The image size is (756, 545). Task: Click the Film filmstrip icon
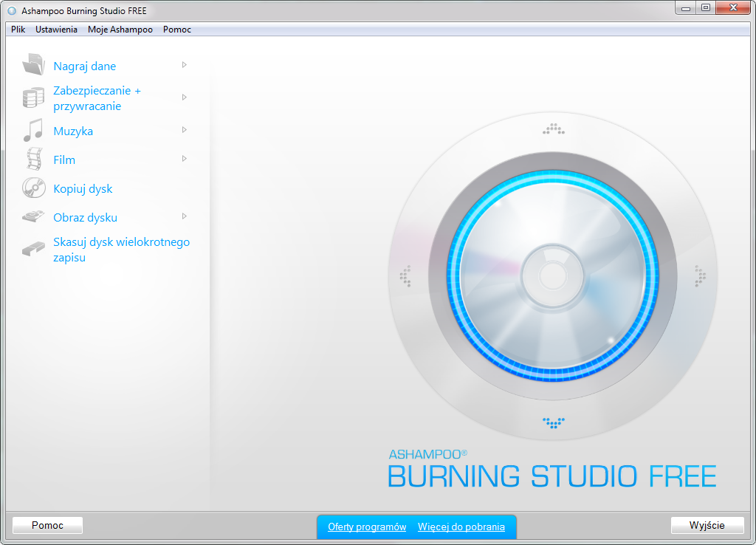point(32,159)
